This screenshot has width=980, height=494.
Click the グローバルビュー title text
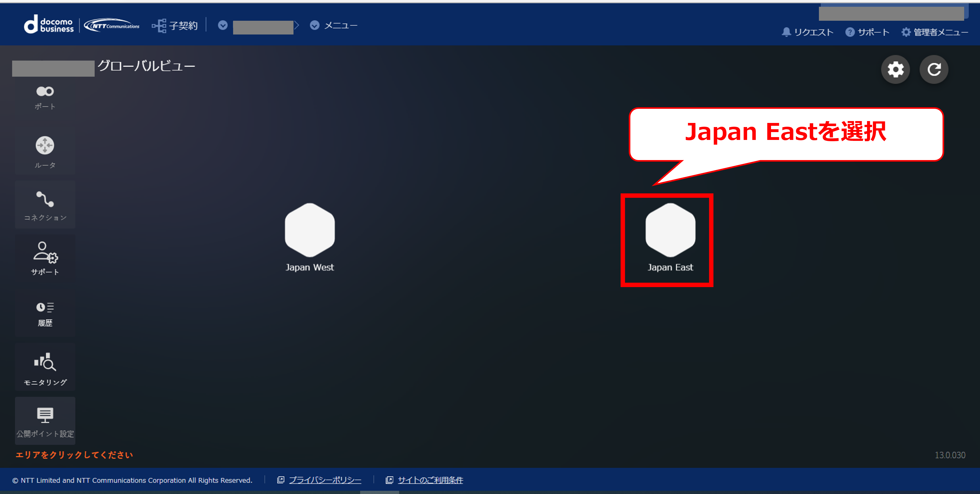pyautogui.click(x=146, y=66)
